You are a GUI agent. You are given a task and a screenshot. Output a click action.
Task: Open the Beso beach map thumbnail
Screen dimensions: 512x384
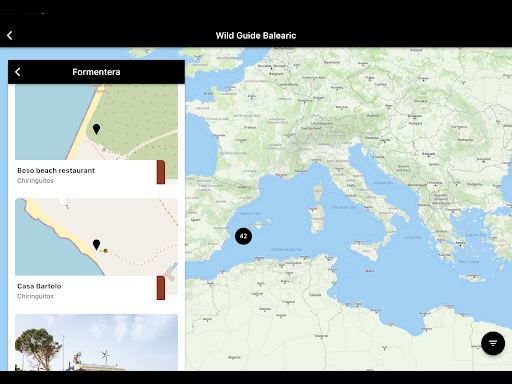(x=96, y=122)
